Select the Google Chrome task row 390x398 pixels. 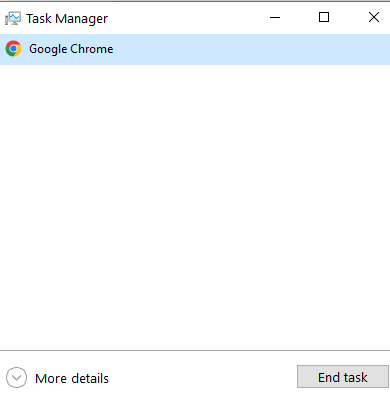point(195,49)
